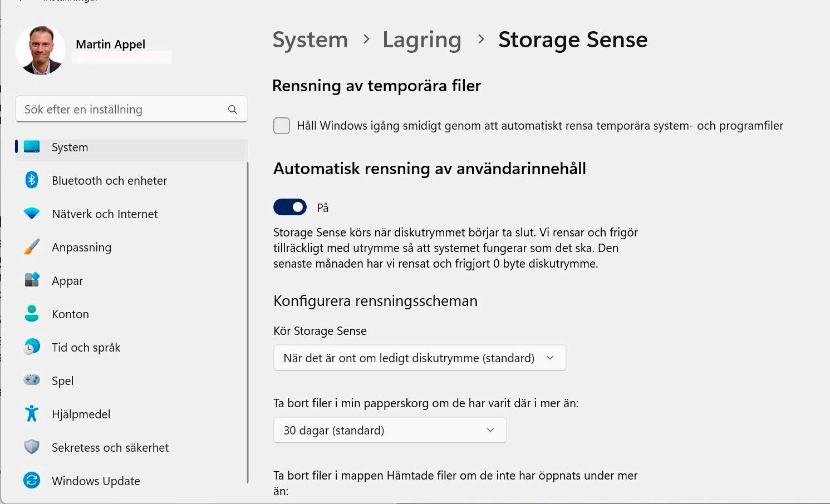The image size is (830, 504).
Task: Click the Konton person icon
Action: [32, 314]
